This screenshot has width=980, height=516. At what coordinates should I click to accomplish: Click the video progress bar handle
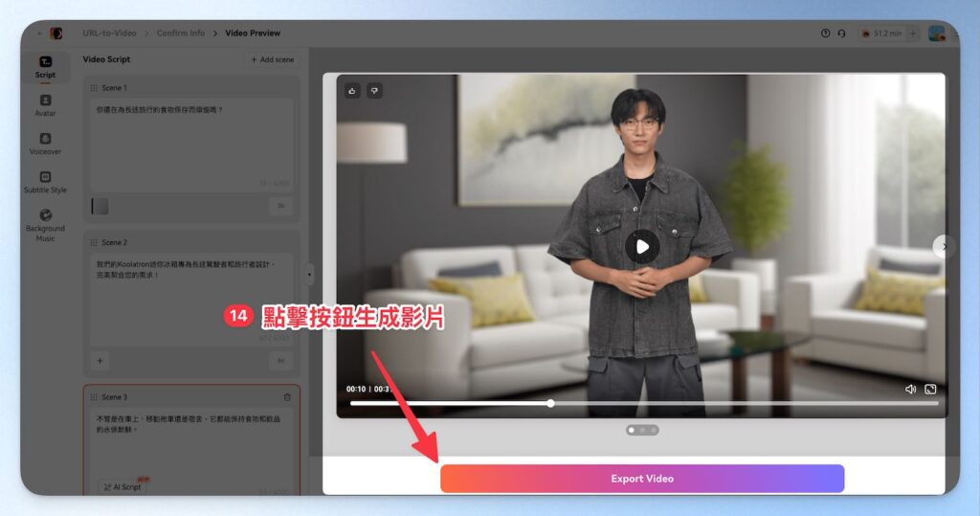click(550, 403)
